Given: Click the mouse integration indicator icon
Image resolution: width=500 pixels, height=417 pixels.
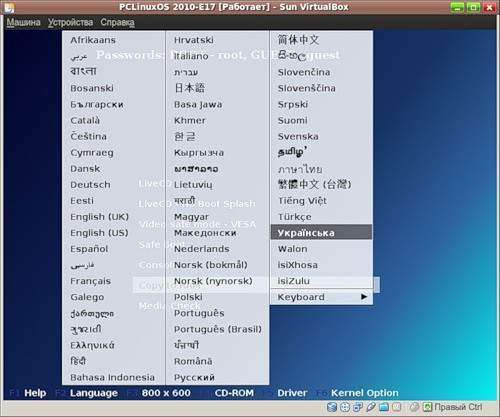Looking at the screenshot, I should click(x=414, y=407).
